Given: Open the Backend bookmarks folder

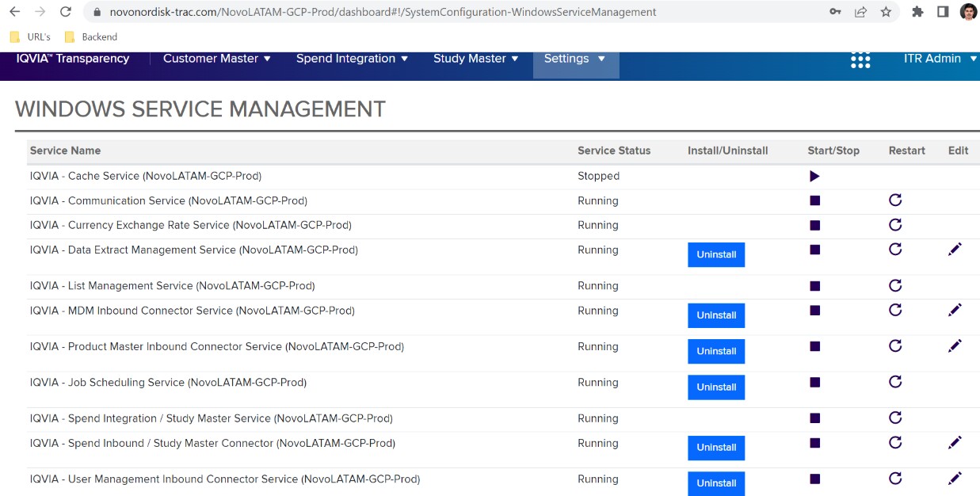Looking at the screenshot, I should point(90,36).
